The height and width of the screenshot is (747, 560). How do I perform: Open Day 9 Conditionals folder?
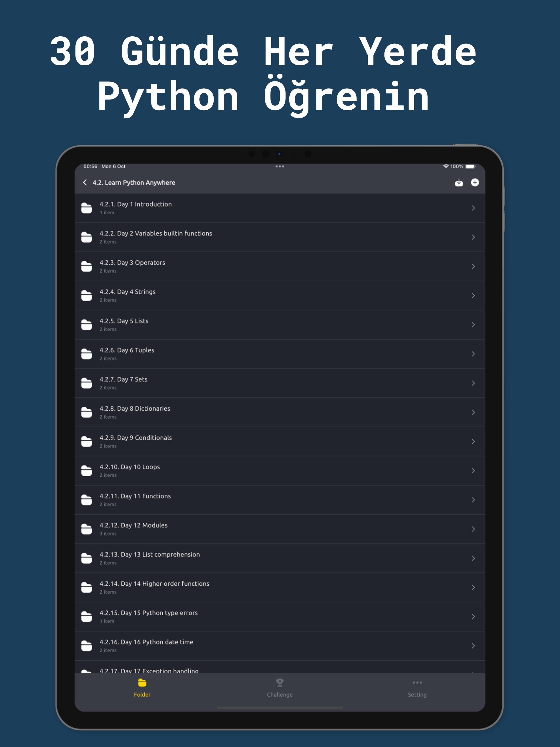[x=136, y=438]
